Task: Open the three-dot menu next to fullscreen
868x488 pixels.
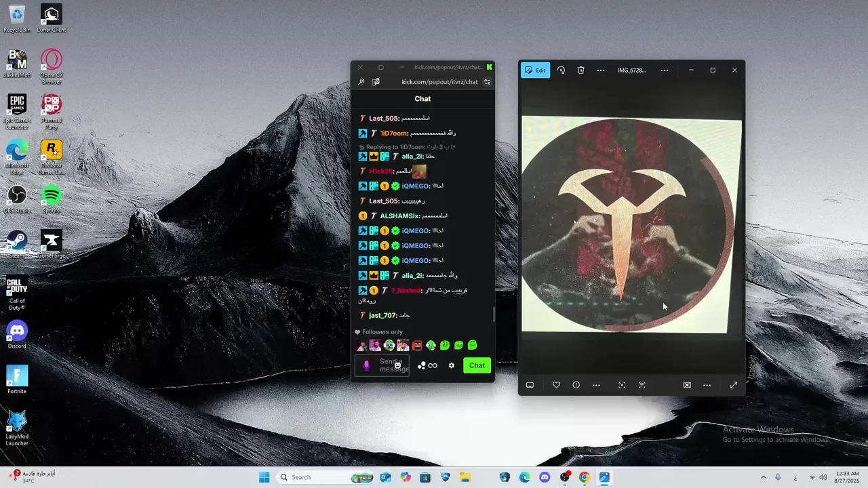Action: point(707,385)
